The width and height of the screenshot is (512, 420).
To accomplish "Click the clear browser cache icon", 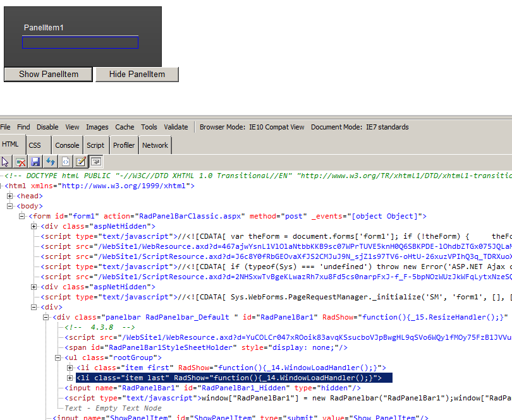I will click(21, 162).
